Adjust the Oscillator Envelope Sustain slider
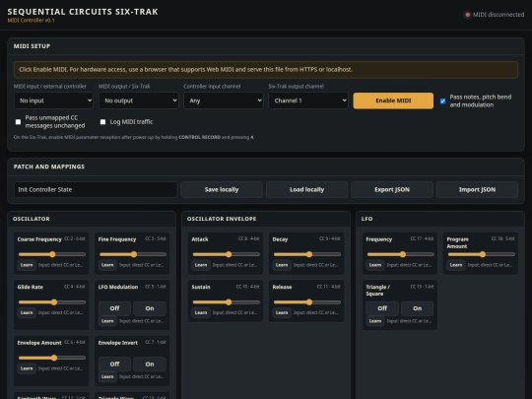Image resolution: width=532 pixels, height=399 pixels. tap(227, 302)
